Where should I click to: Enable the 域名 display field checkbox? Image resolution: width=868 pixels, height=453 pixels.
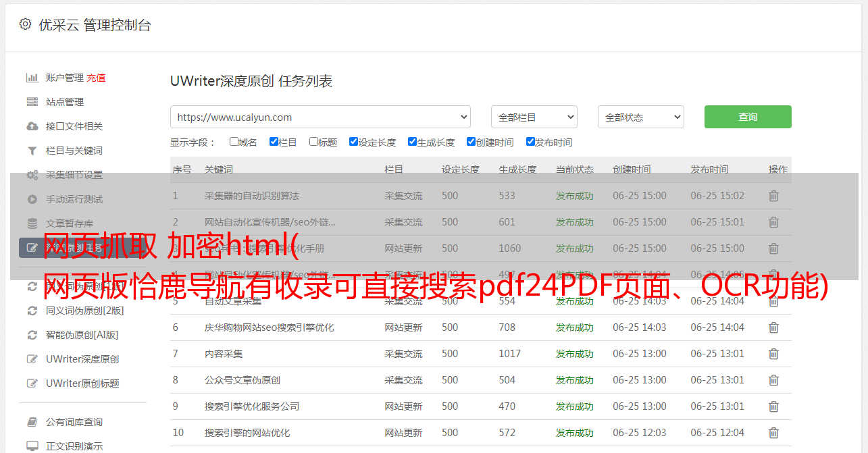point(234,142)
